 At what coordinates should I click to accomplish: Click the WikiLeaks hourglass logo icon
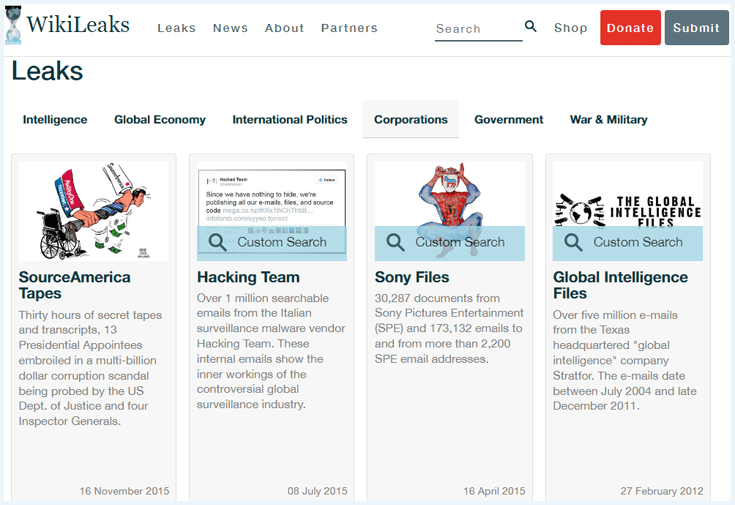point(13,25)
